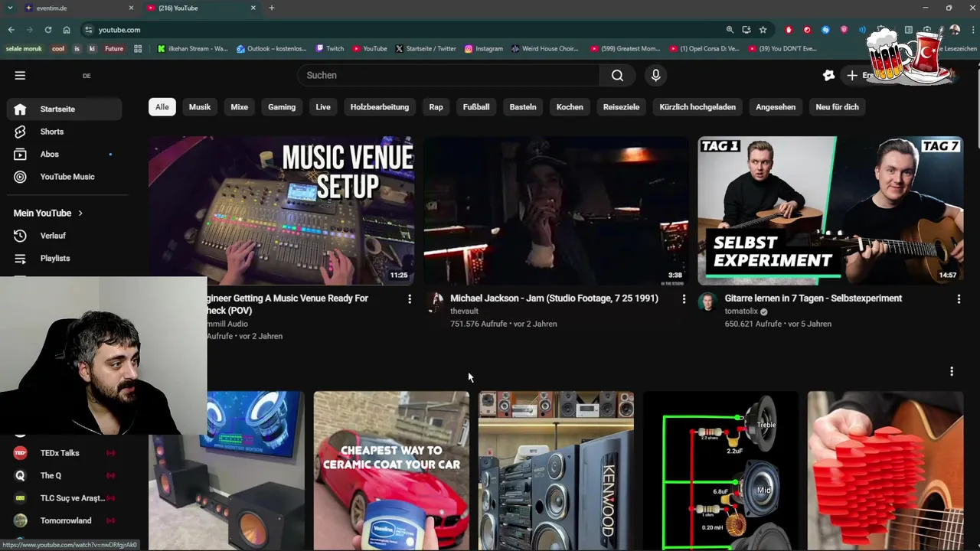The height and width of the screenshot is (551, 980).
Task: Play the SELBST EXPERIMENT guitar thumbnail
Action: pos(831,210)
